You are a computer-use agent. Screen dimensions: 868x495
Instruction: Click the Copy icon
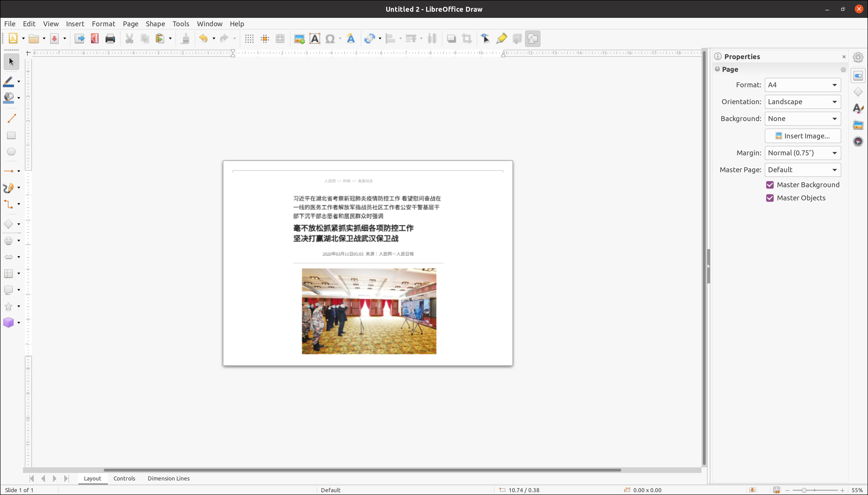pos(145,38)
